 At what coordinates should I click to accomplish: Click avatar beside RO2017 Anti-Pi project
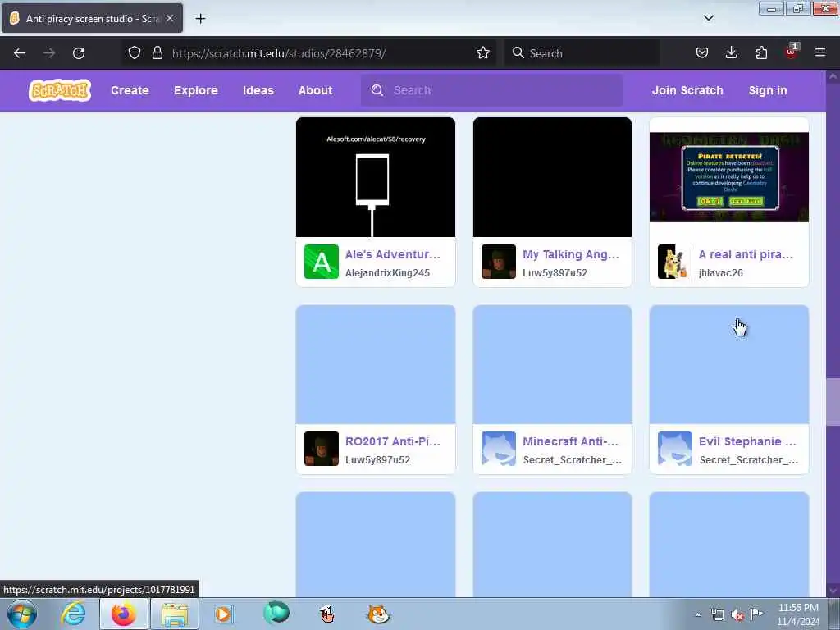point(322,449)
